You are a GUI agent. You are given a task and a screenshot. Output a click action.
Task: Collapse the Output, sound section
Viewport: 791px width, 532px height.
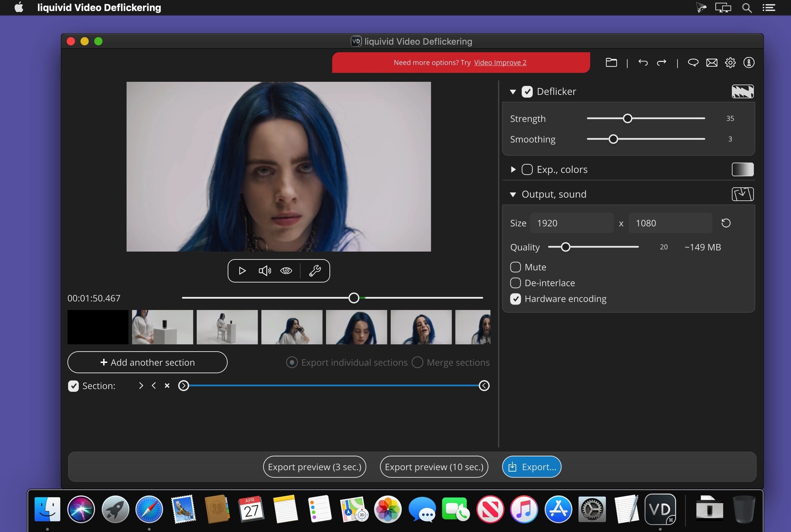click(513, 195)
